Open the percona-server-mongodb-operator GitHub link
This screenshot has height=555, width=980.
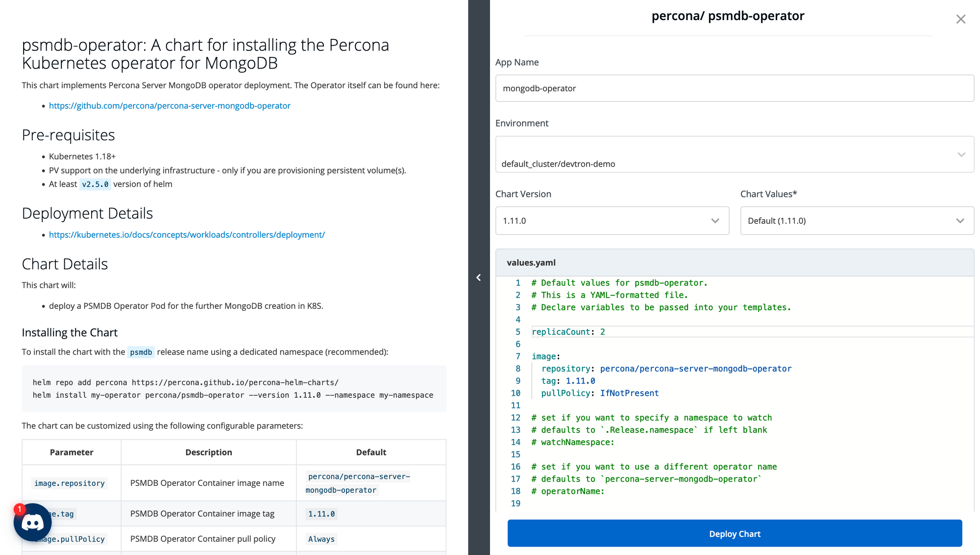coord(170,105)
